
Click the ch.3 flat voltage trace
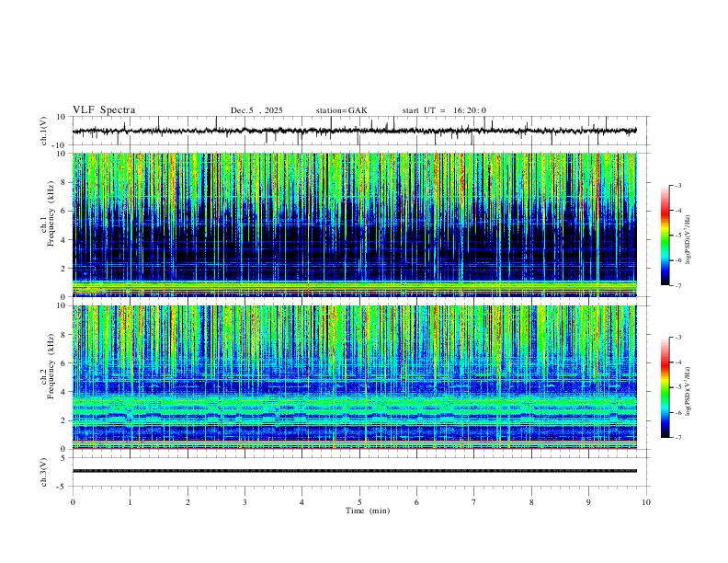[x=354, y=471]
